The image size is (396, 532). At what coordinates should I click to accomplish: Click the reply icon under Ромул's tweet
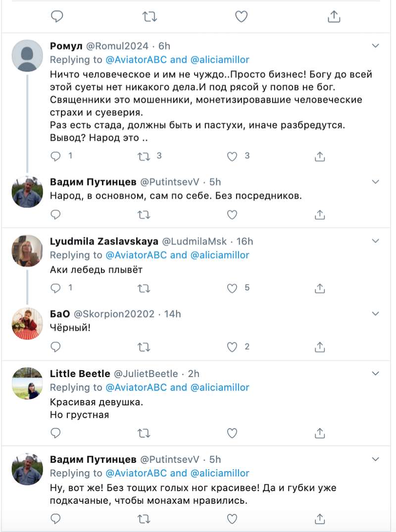(56, 156)
